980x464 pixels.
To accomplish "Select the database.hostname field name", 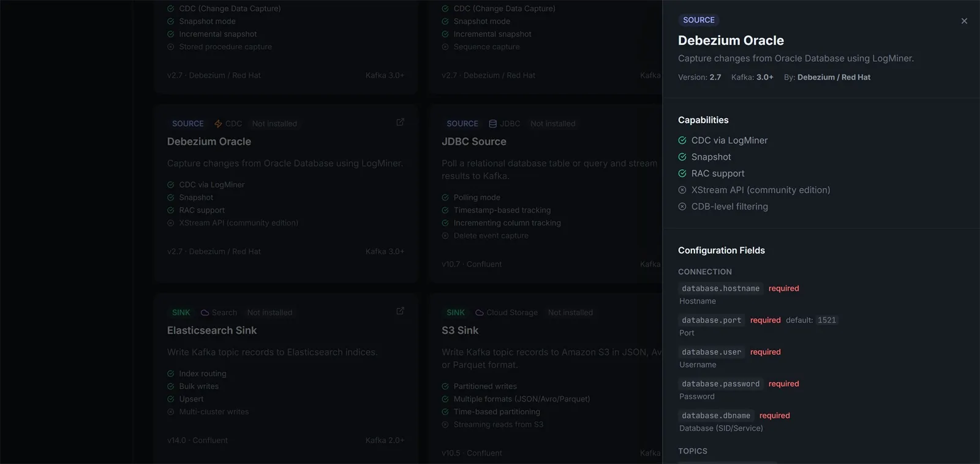I will coord(721,288).
